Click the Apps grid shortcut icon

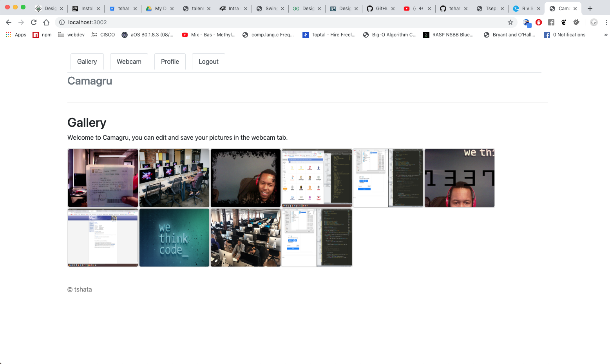(x=8, y=35)
